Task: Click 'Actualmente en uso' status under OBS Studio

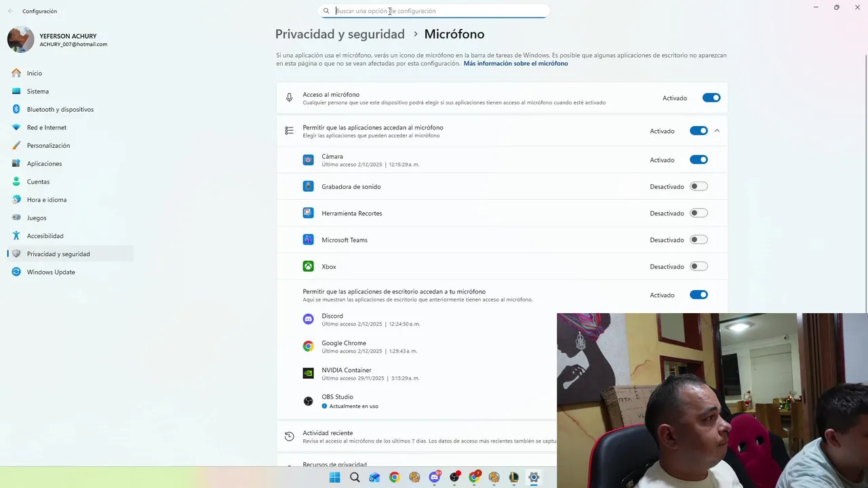Action: click(x=353, y=406)
